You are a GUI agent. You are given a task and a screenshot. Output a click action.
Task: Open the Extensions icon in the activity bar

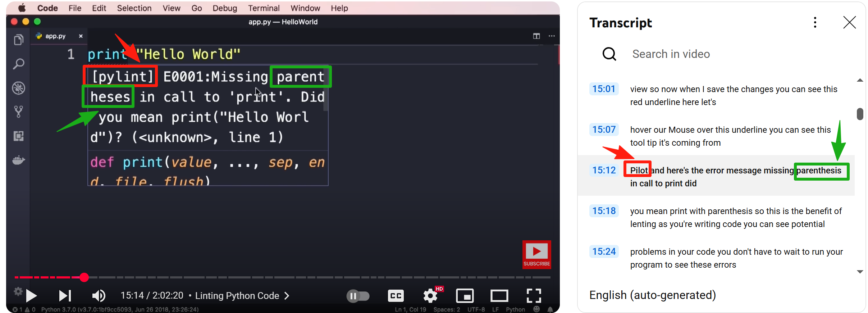[18, 136]
